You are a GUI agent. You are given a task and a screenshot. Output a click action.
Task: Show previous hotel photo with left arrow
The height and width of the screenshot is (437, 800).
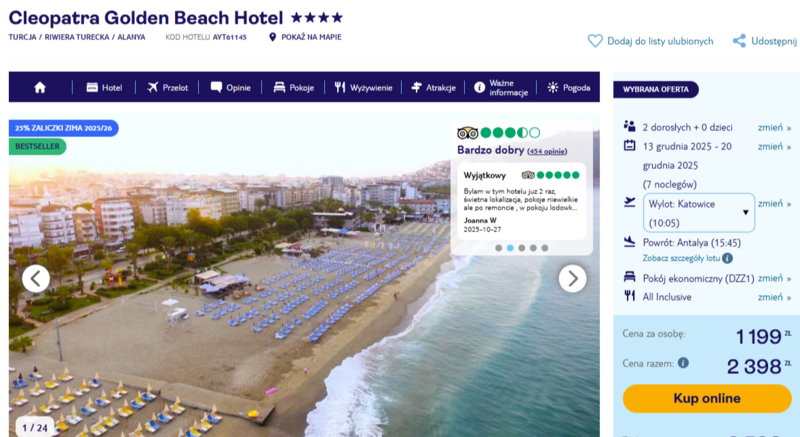click(x=36, y=278)
